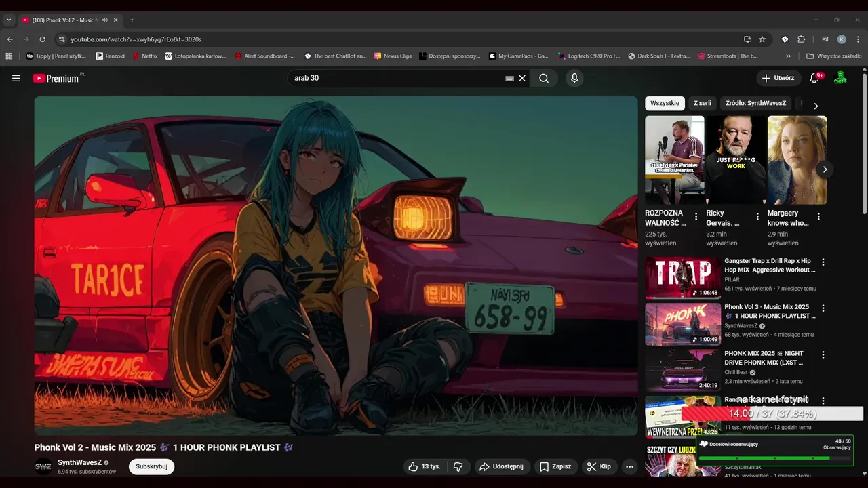This screenshot has height=488, width=868.
Task: Open the on-screen keyboard icon in search
Action: pos(510,79)
